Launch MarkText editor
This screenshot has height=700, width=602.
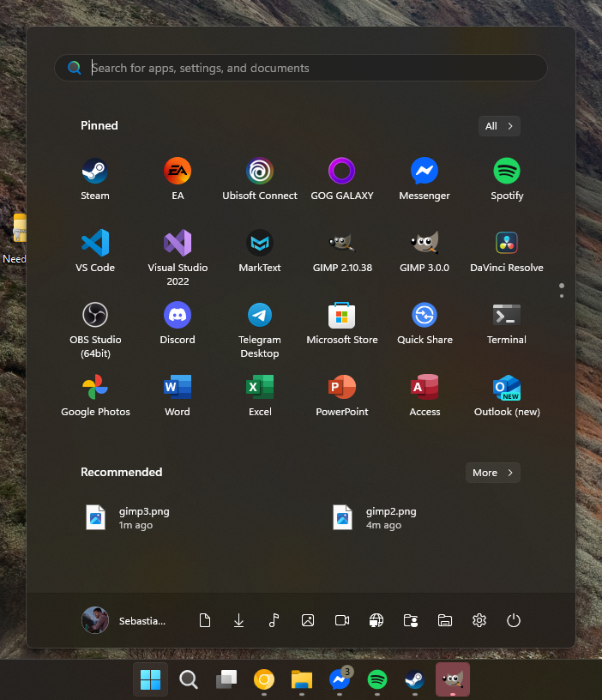260,250
